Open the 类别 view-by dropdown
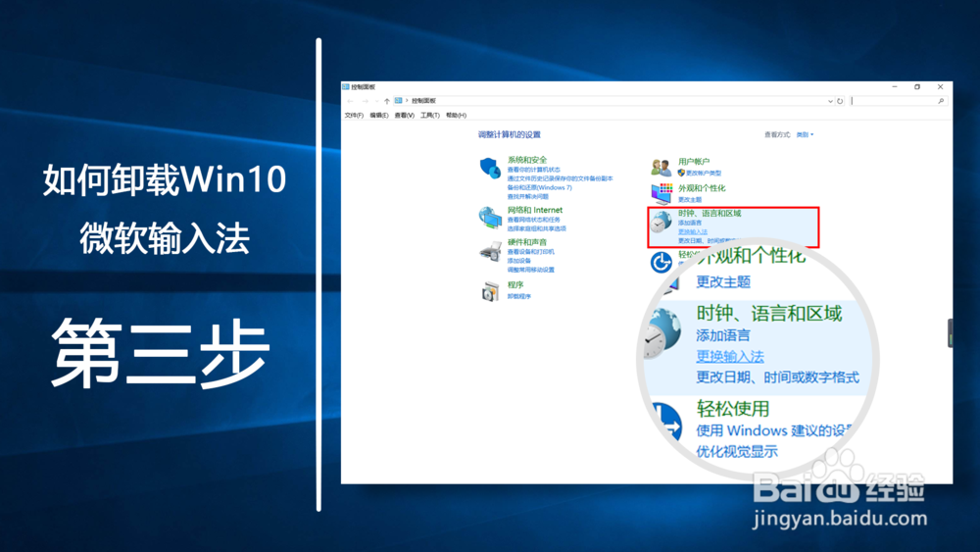980x552 pixels. tap(805, 134)
